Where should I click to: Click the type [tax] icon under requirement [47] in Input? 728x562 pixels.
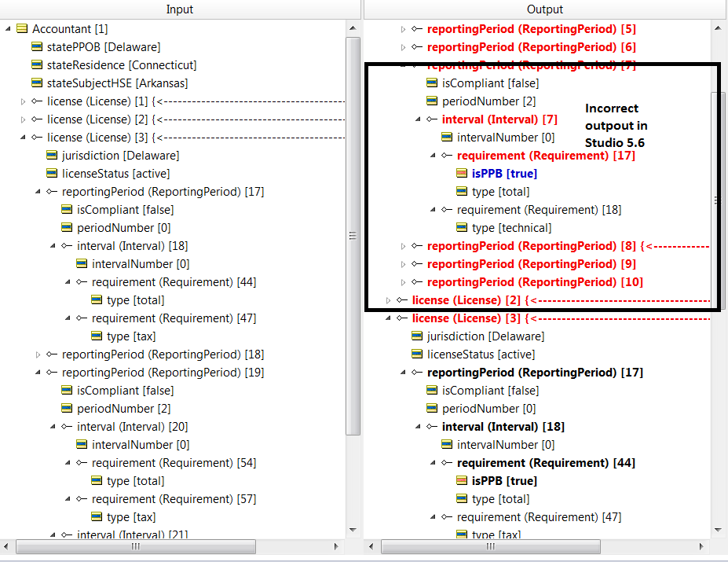(x=97, y=336)
